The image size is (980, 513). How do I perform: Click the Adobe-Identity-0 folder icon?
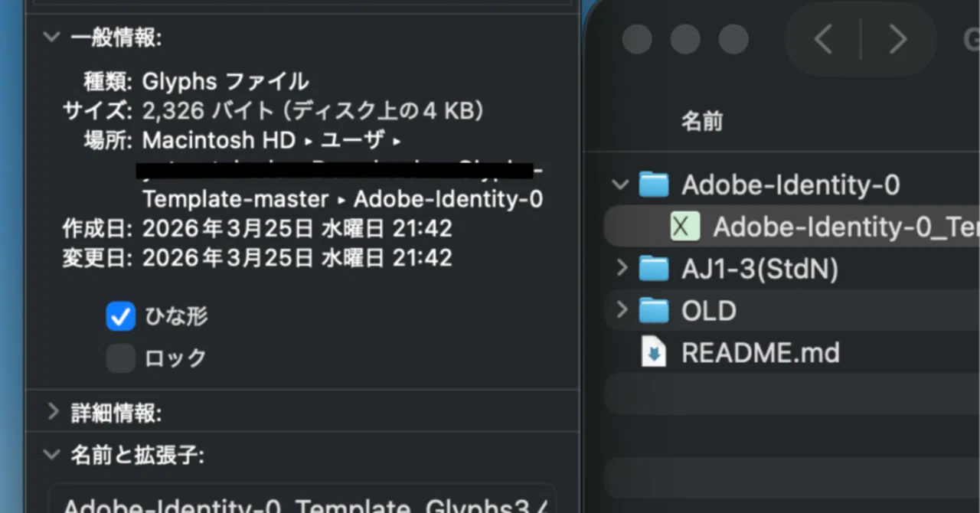pos(653,185)
